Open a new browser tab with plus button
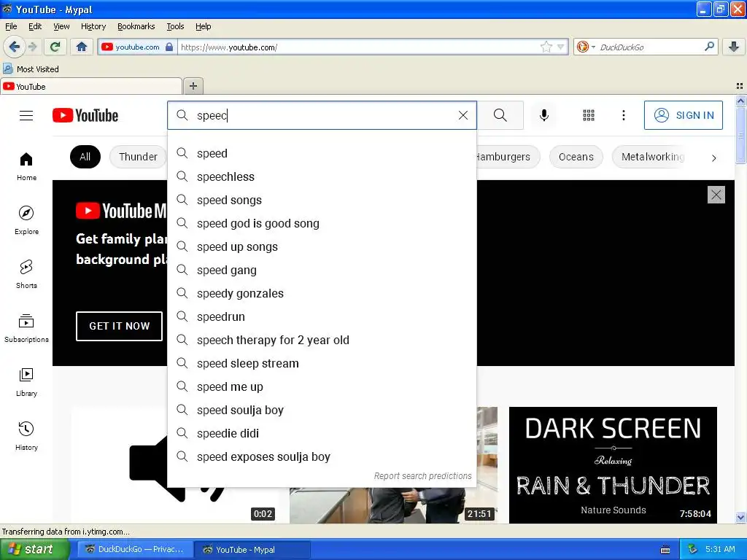Viewport: 747px width, 560px height. click(x=193, y=86)
